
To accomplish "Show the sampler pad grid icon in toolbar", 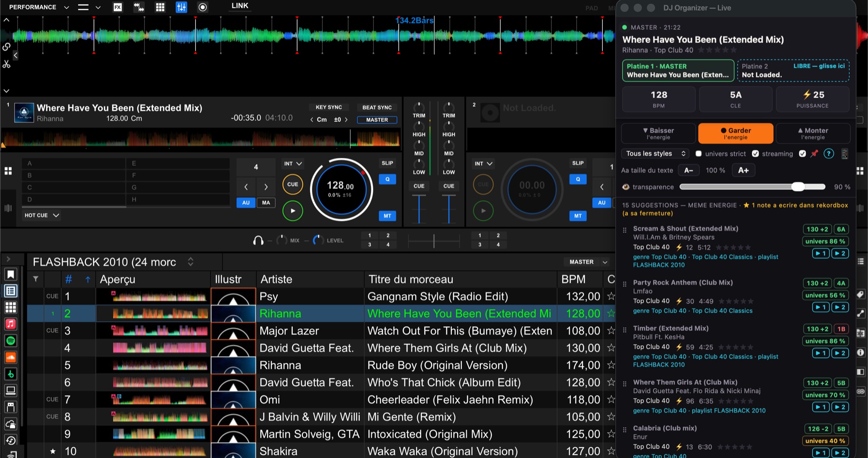I will pos(160,7).
